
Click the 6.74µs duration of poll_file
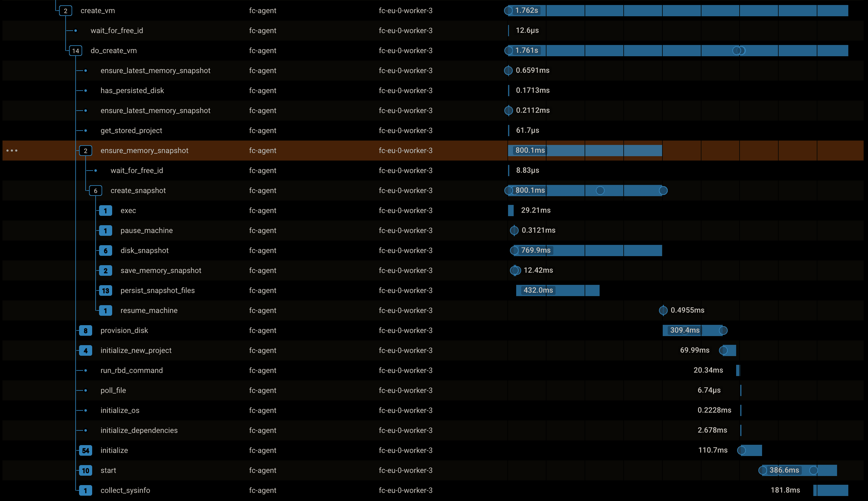point(709,390)
